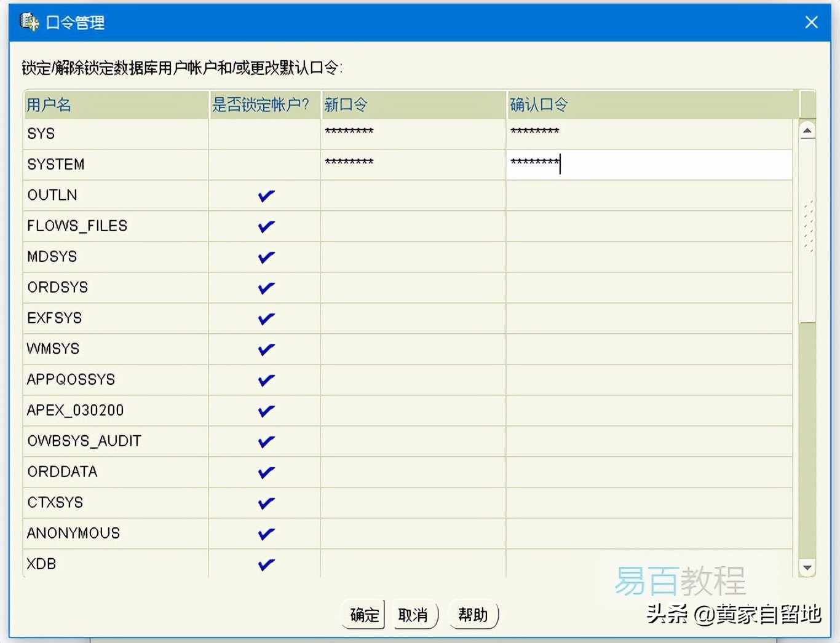Click the empty lock cell for SYS
Viewport: 840px width, 643px height.
(264, 133)
